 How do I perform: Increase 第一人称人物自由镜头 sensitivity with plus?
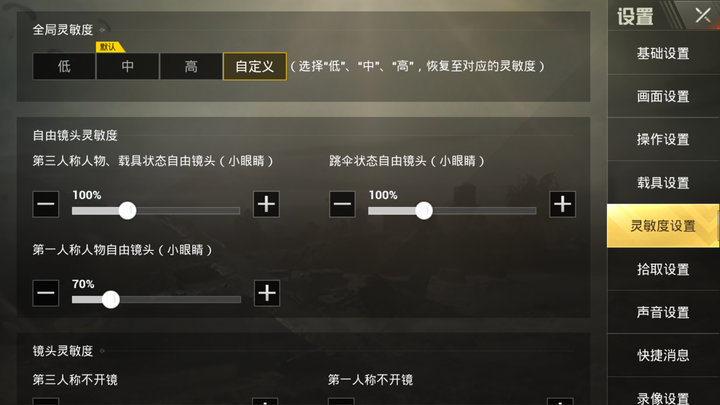click(267, 293)
